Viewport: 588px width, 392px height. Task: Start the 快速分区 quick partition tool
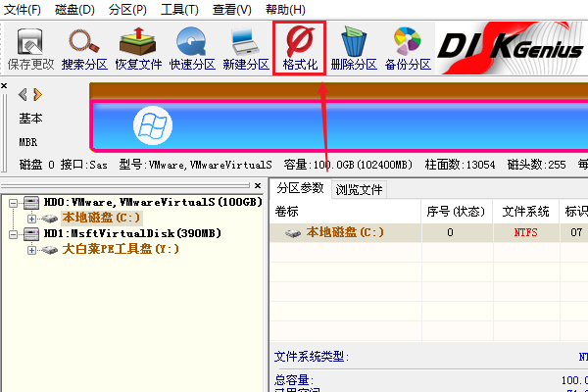(x=192, y=49)
